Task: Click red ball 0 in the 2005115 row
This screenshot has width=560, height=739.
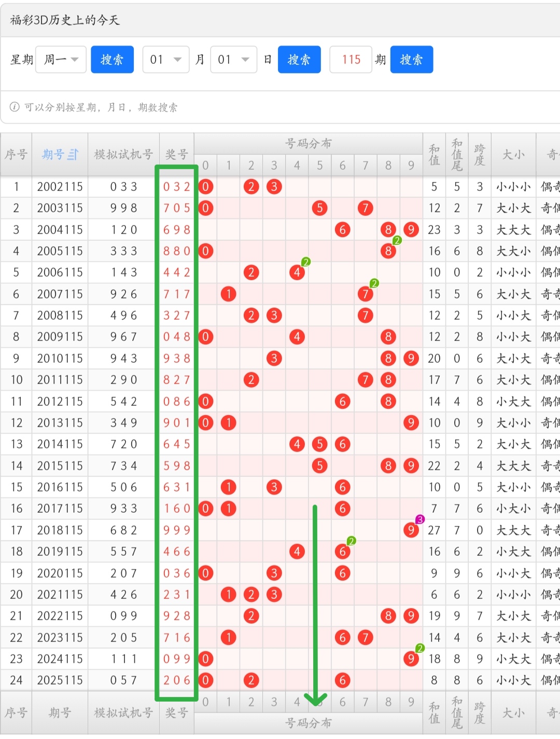Action: [206, 251]
